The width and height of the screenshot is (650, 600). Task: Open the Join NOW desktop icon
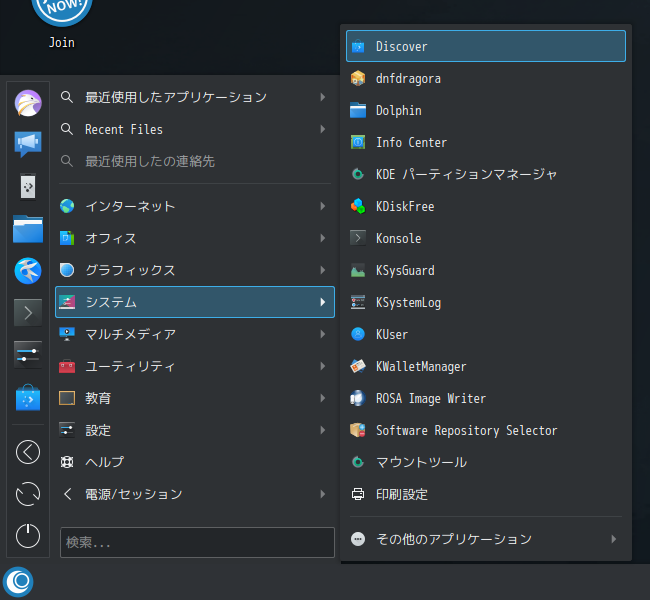(x=62, y=24)
